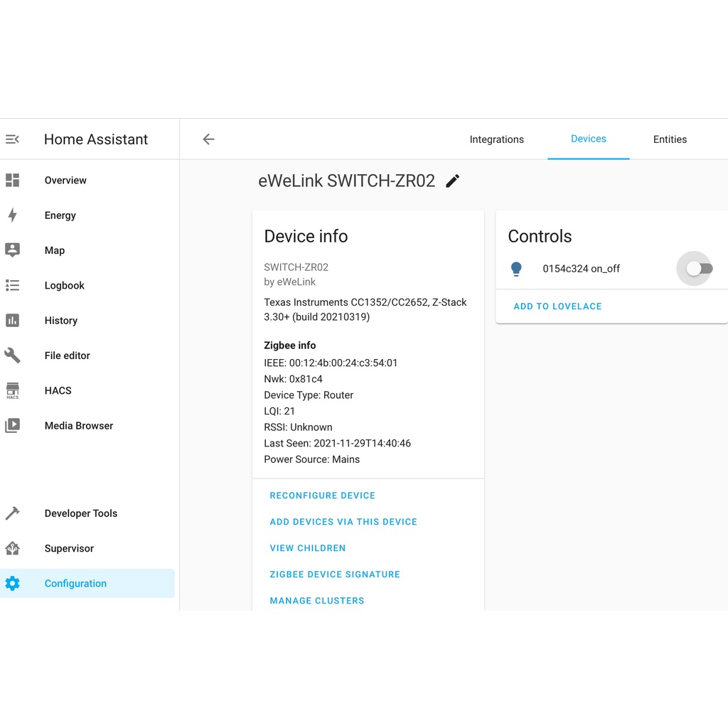Viewport: 728px width, 728px height.
Task: Click the Logbook list icon
Action: pyautogui.click(x=12, y=285)
